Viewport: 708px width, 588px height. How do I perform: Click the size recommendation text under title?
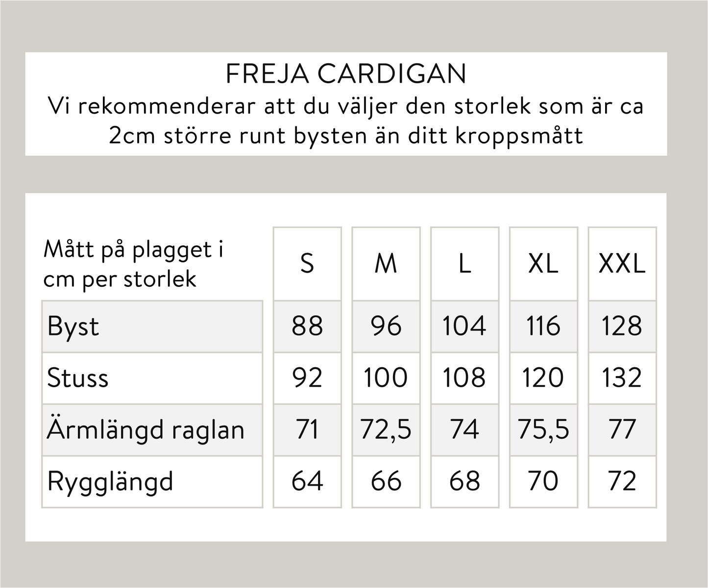tap(346, 121)
